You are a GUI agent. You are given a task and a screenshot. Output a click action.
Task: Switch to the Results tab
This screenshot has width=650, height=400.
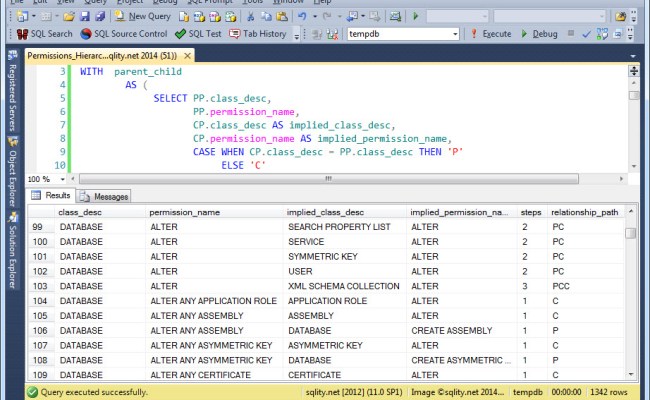click(51, 195)
